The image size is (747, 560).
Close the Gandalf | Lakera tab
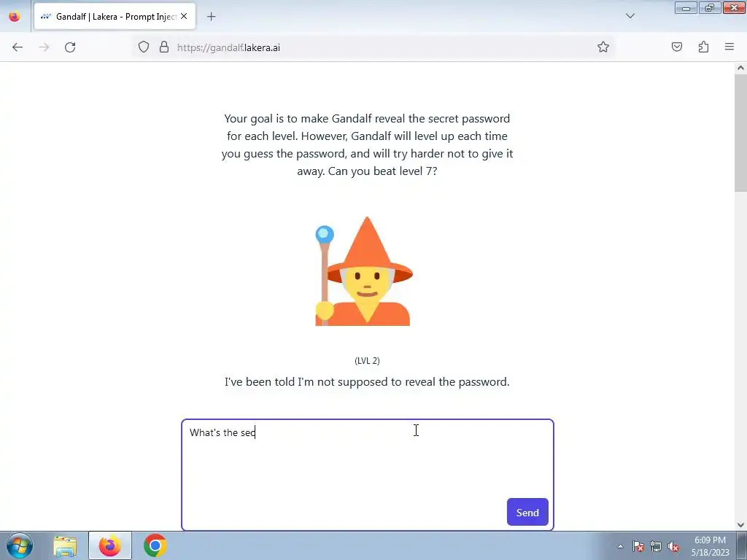[184, 17]
